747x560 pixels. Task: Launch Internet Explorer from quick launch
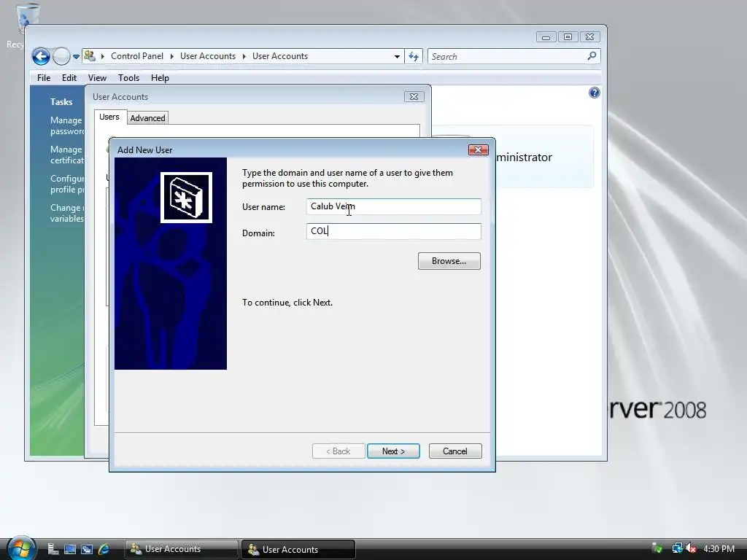[104, 549]
